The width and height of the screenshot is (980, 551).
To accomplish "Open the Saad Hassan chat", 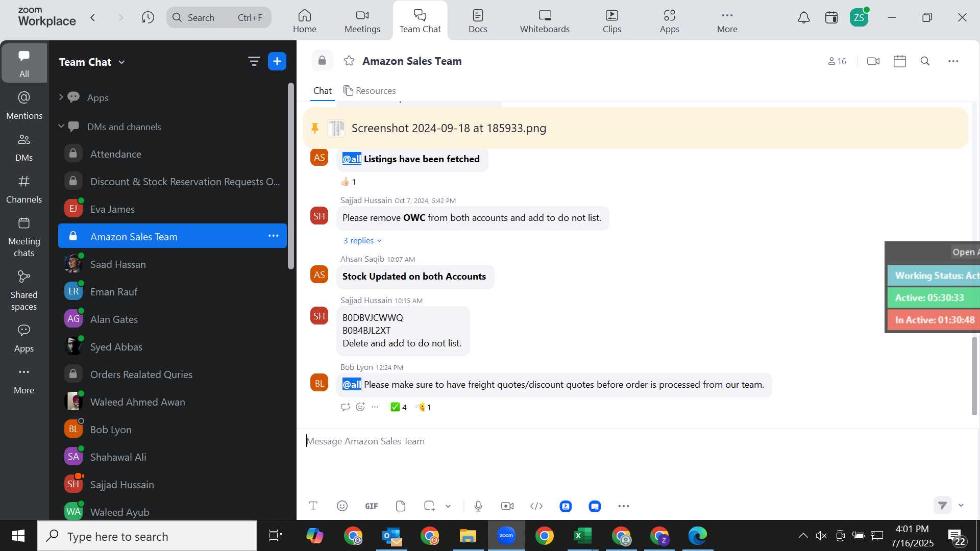I will pos(173,264).
